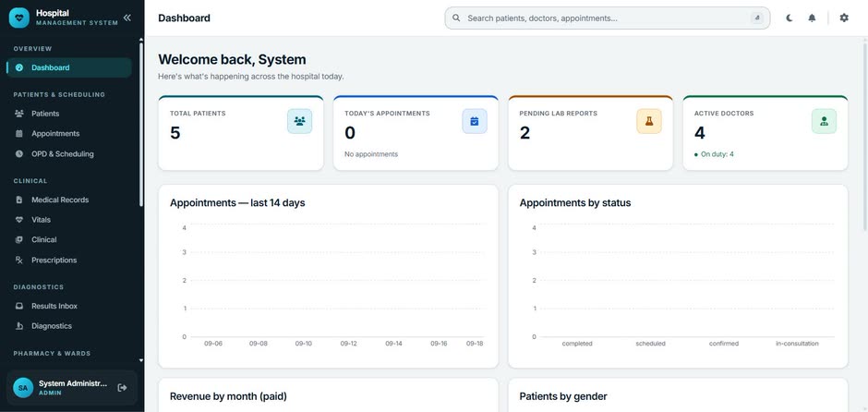Click the 'in-consultation' axis label
868x412 pixels.
tap(797, 344)
